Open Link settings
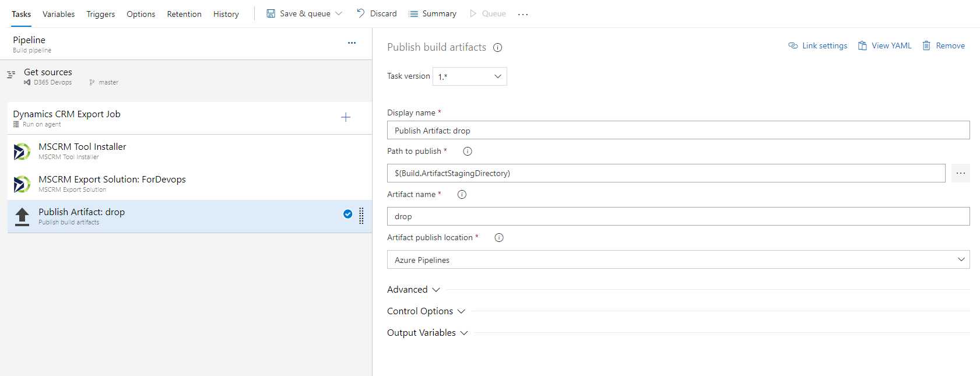The height and width of the screenshot is (376, 980). 818,45
